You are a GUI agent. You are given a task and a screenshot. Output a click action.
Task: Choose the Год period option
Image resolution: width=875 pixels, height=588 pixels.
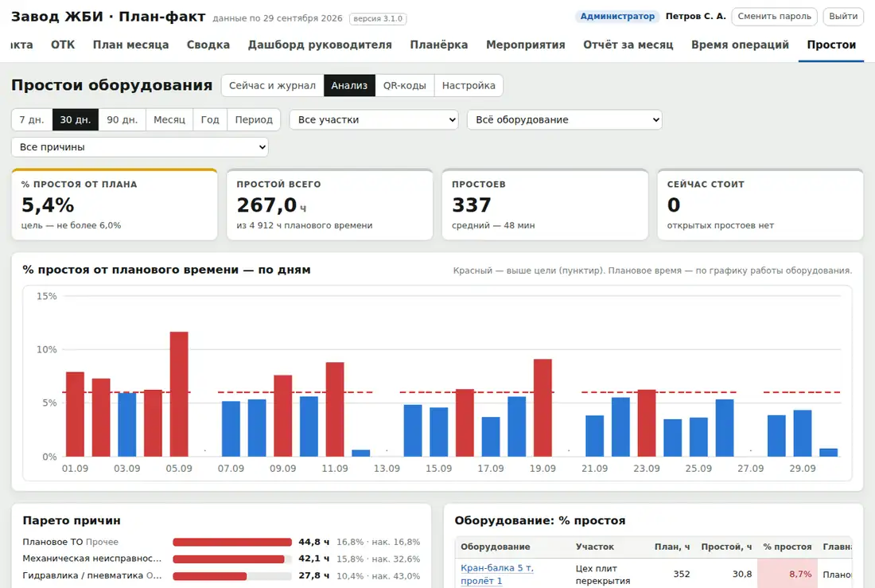210,119
